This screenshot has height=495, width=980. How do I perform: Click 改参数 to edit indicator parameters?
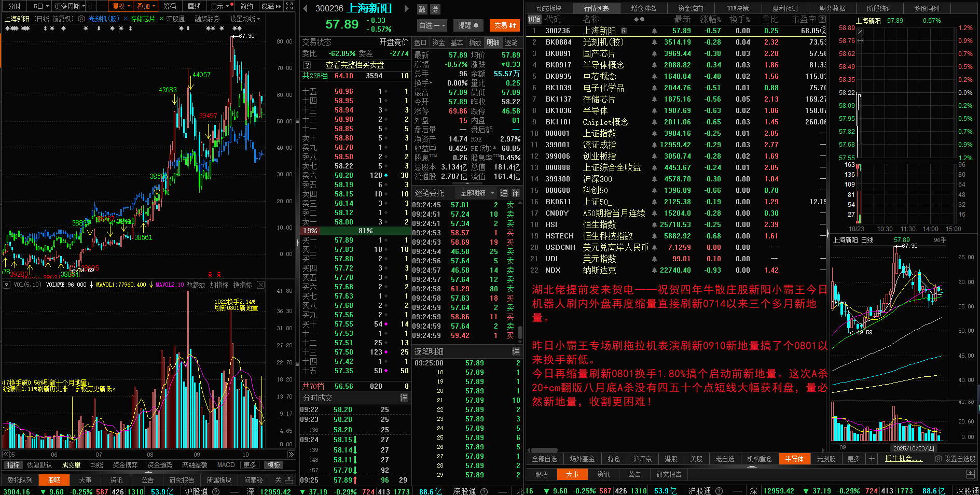click(196, 285)
